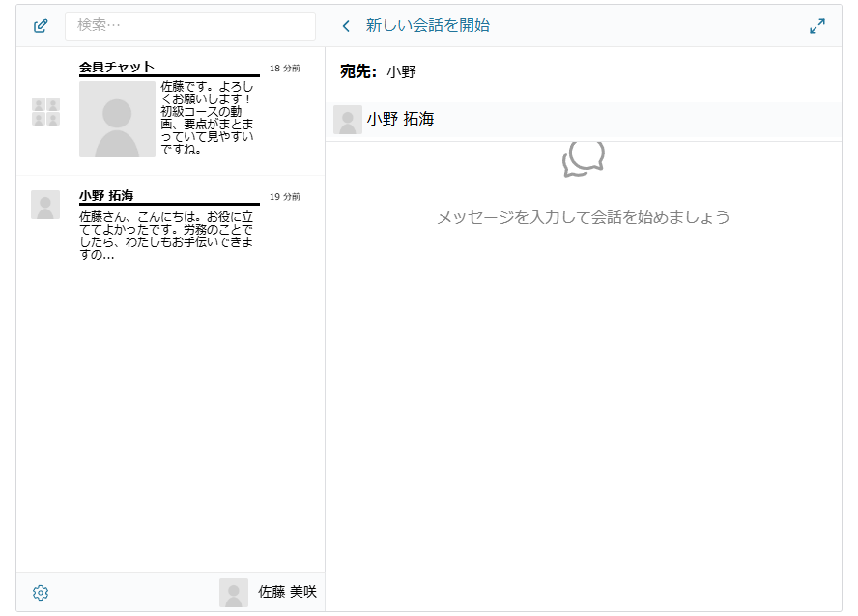Click the group avatar icon of 会員チャット

45,111
